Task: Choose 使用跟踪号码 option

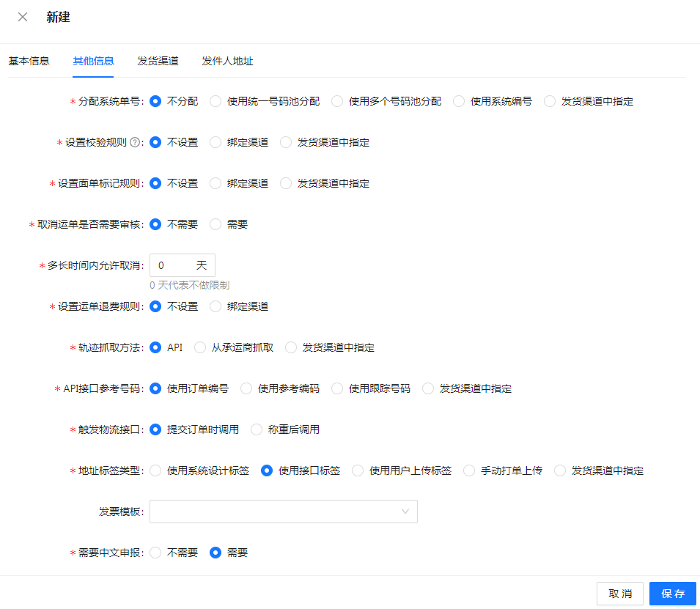Action: click(x=337, y=388)
